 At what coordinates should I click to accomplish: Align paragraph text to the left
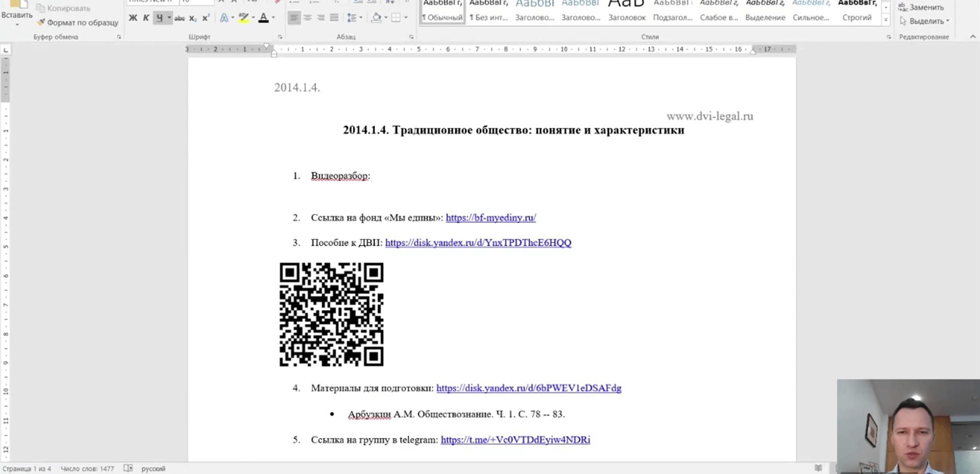click(x=294, y=18)
